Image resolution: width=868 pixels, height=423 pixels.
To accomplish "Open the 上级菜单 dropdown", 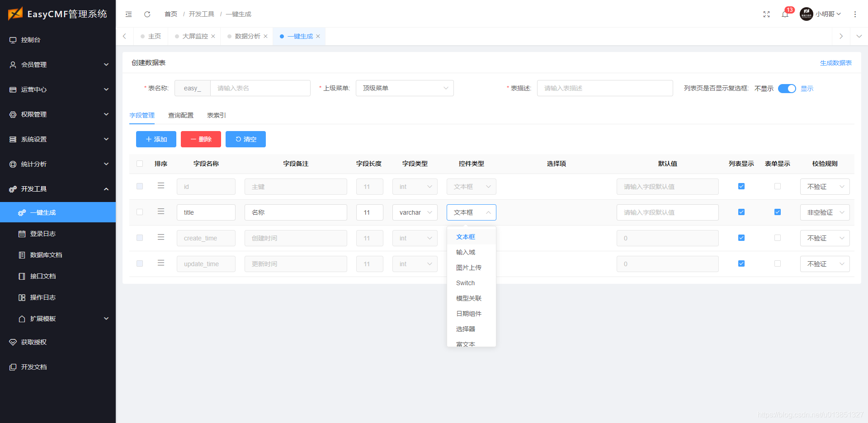I will pyautogui.click(x=405, y=88).
